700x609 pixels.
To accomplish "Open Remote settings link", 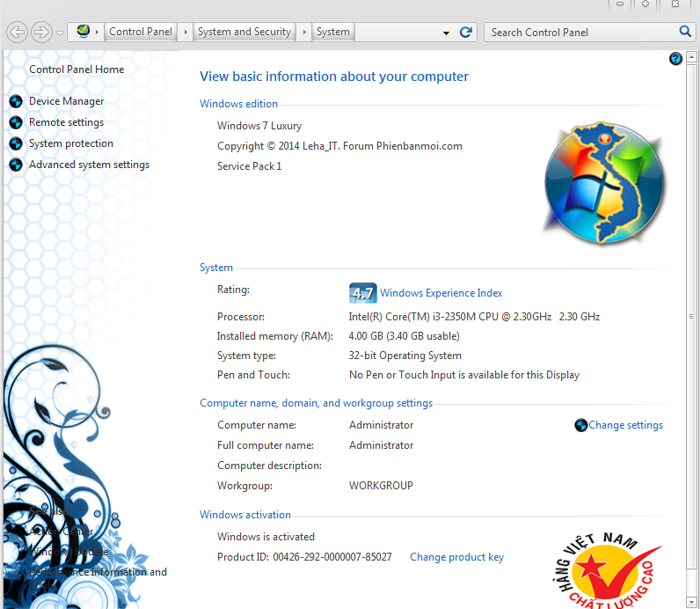I will (66, 122).
